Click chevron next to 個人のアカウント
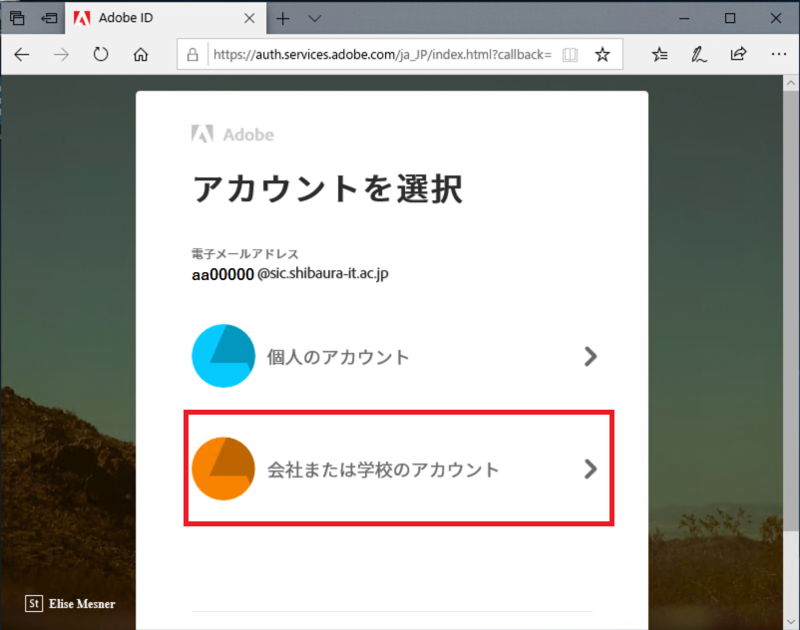Image resolution: width=800 pixels, height=630 pixels. point(590,356)
